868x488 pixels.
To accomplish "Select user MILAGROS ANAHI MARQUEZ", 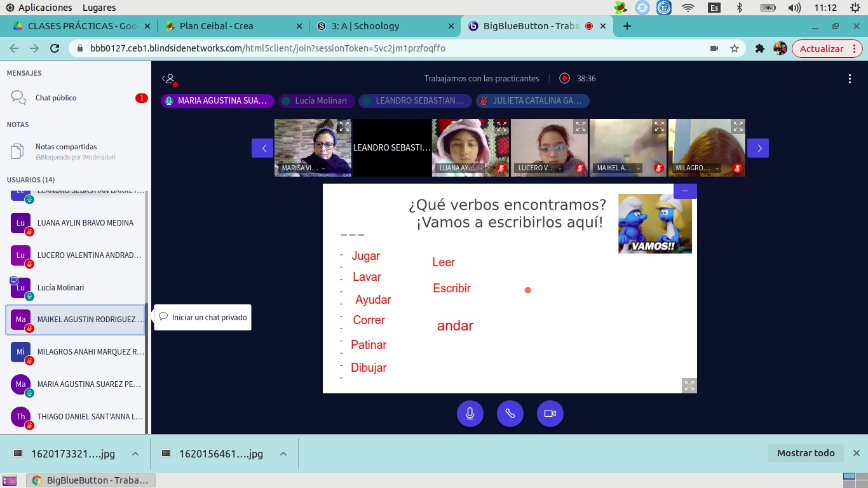I will (x=76, y=352).
